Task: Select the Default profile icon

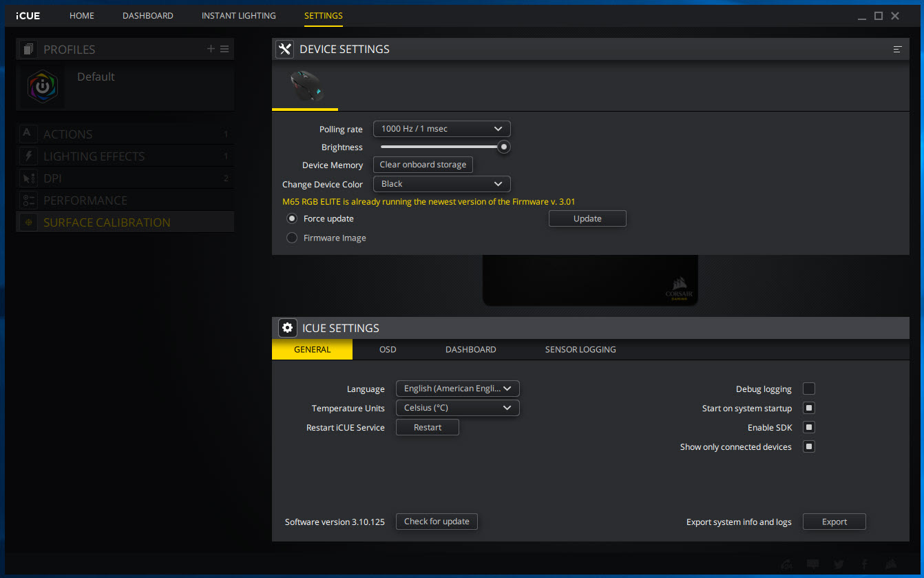Action: 43,87
